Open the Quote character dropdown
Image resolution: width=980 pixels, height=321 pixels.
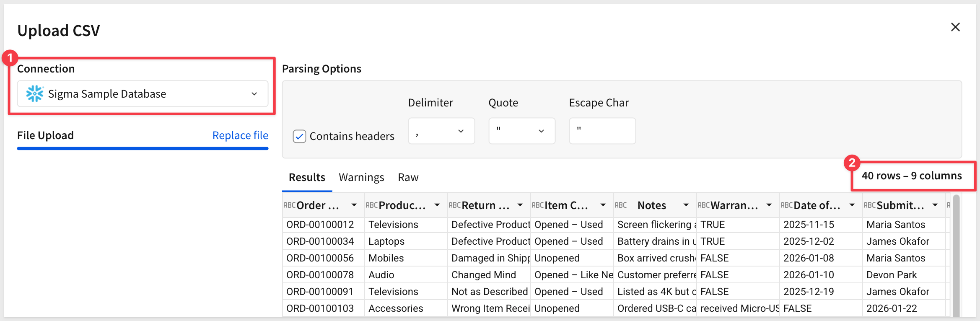pos(521,131)
